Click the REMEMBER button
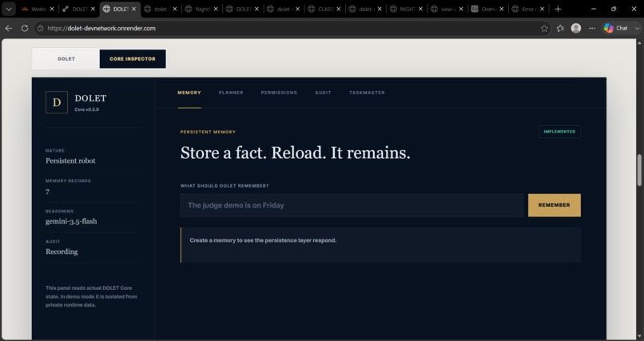Screen dimensions: 644x341 [554, 205]
